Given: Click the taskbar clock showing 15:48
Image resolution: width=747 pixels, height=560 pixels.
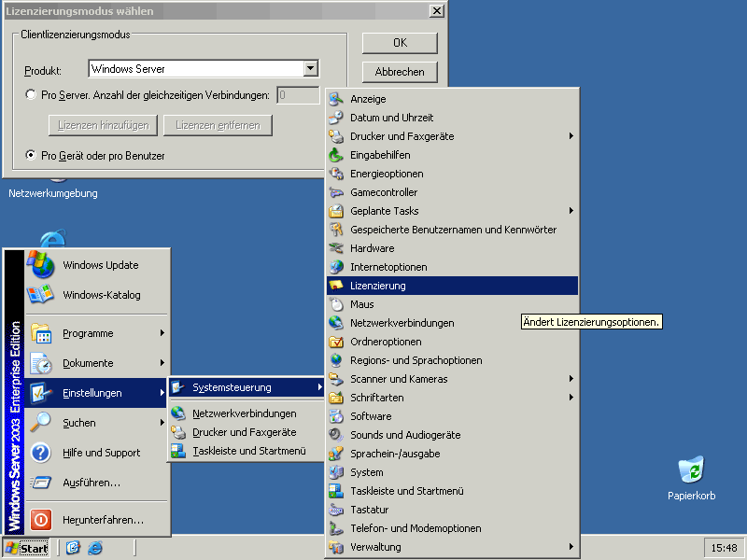Looking at the screenshot, I should pyautogui.click(x=725, y=548).
